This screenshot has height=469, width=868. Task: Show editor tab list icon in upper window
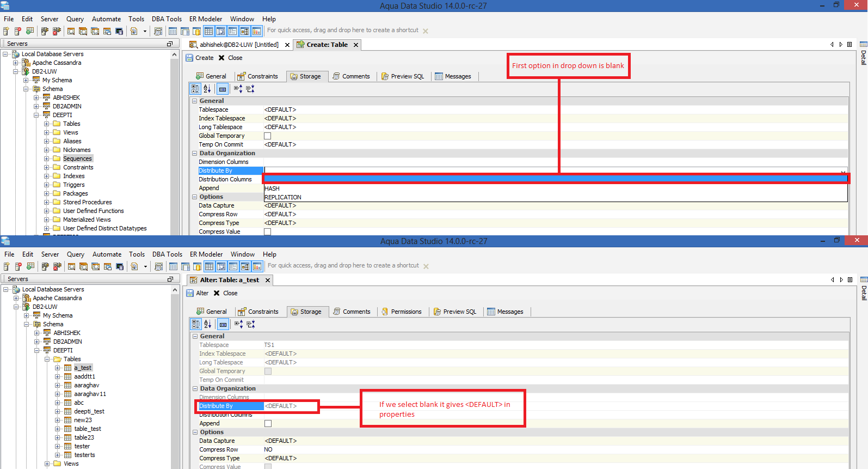pos(849,45)
